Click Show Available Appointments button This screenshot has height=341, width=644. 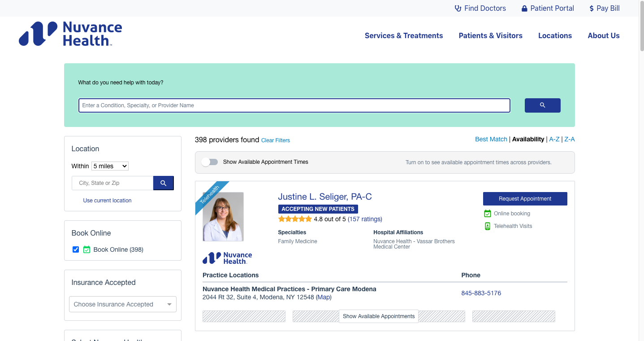pos(379,316)
